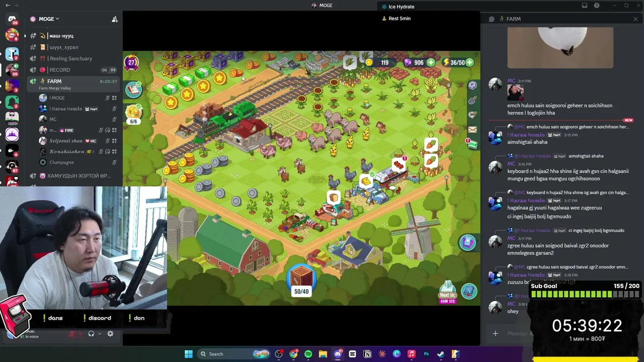Open Photoshop from the taskbar
644x362 pixels.
(x=426, y=354)
